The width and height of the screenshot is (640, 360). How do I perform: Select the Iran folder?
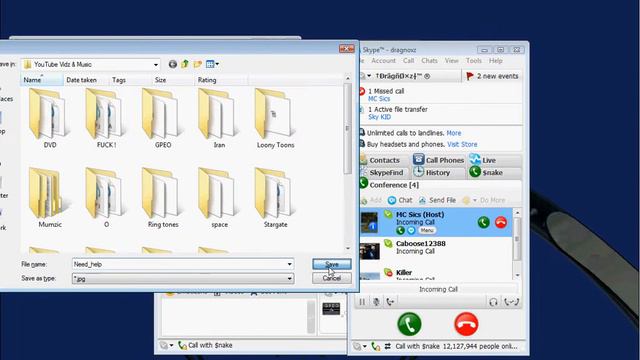[219, 118]
